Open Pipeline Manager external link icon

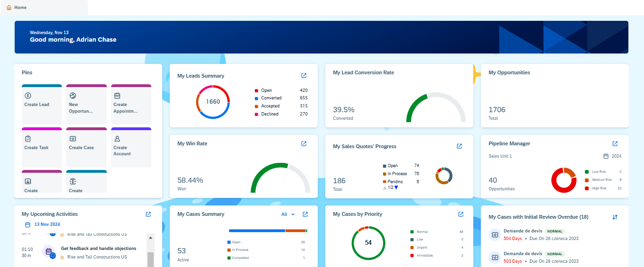coord(615,144)
